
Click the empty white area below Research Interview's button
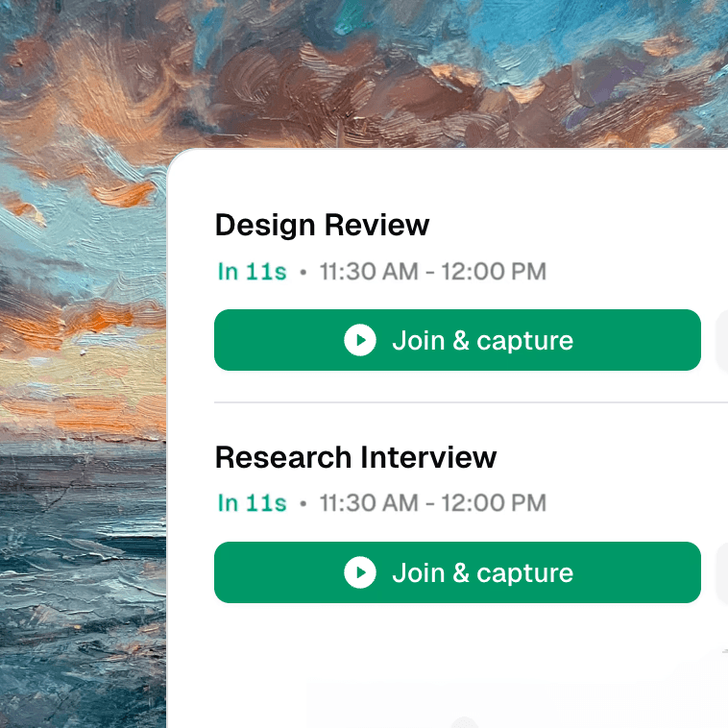(446, 664)
